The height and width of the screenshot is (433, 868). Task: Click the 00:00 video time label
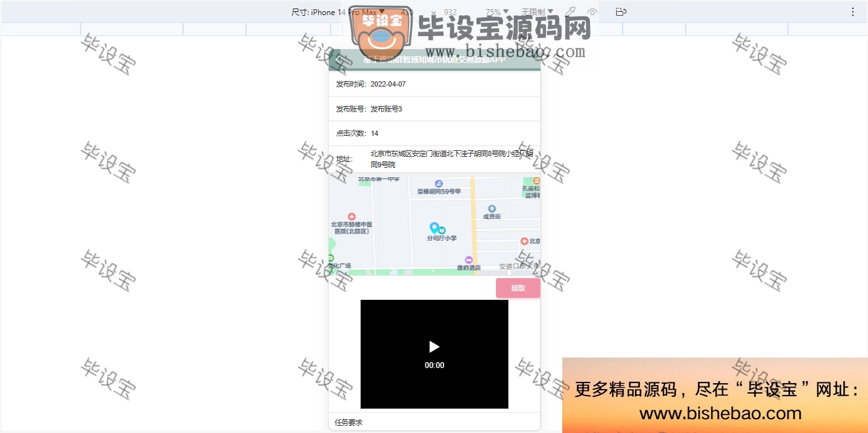(x=434, y=365)
